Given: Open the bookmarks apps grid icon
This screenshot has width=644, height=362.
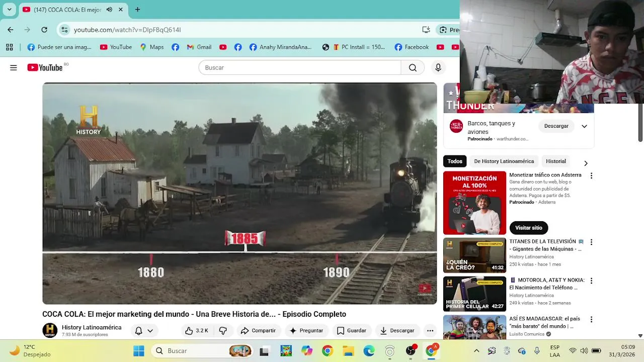Looking at the screenshot, I should point(9,47).
